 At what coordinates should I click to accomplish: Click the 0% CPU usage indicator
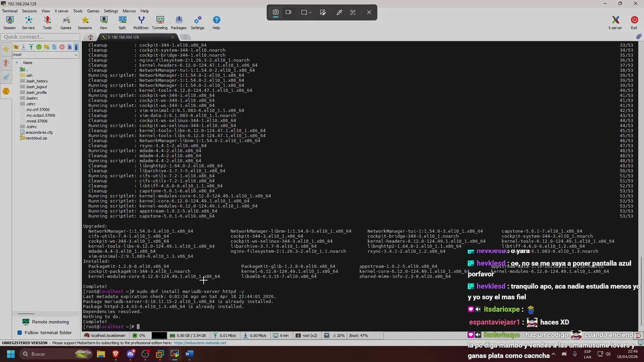[139, 335]
